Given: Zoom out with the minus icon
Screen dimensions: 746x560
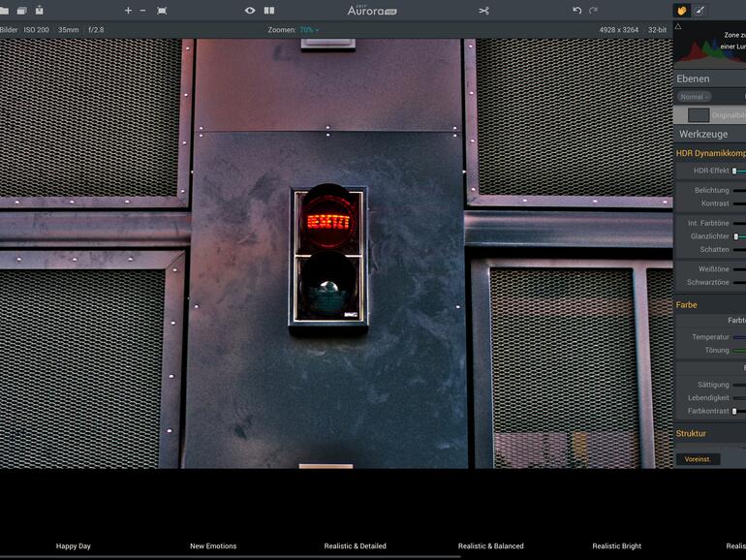Looking at the screenshot, I should [142, 11].
